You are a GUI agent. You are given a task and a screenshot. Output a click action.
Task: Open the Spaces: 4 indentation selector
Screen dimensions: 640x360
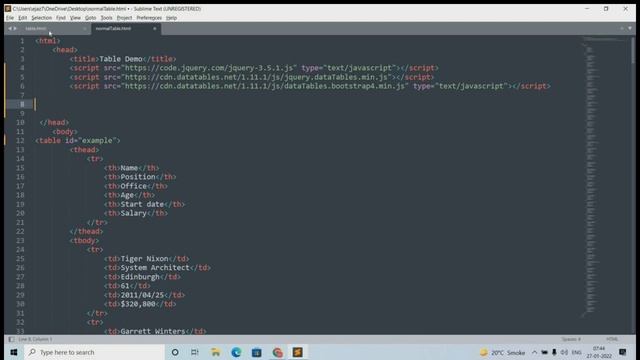571,339
